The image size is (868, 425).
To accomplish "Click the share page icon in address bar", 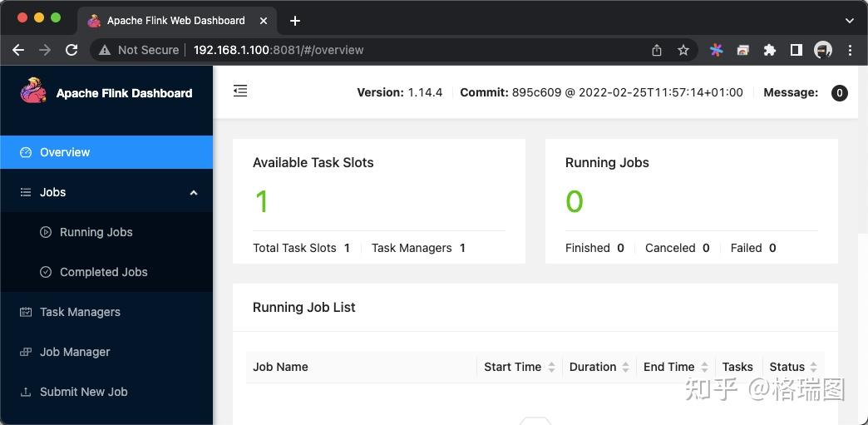I will [657, 50].
